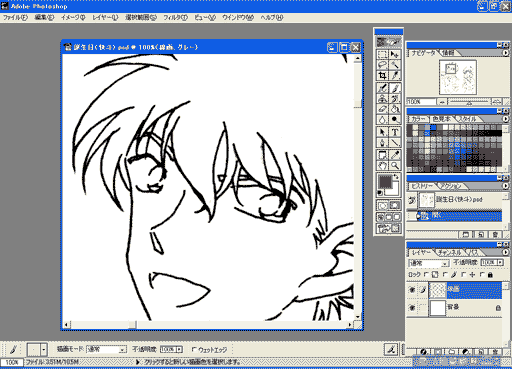Switch to the チャンネル tab
The height and width of the screenshot is (369, 512).
tap(449, 253)
